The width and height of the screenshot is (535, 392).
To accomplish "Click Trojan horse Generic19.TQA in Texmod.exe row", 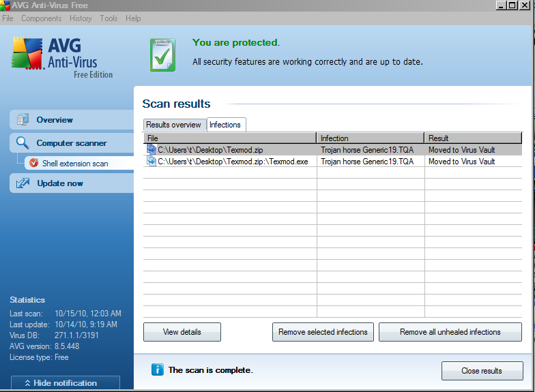I will 367,161.
